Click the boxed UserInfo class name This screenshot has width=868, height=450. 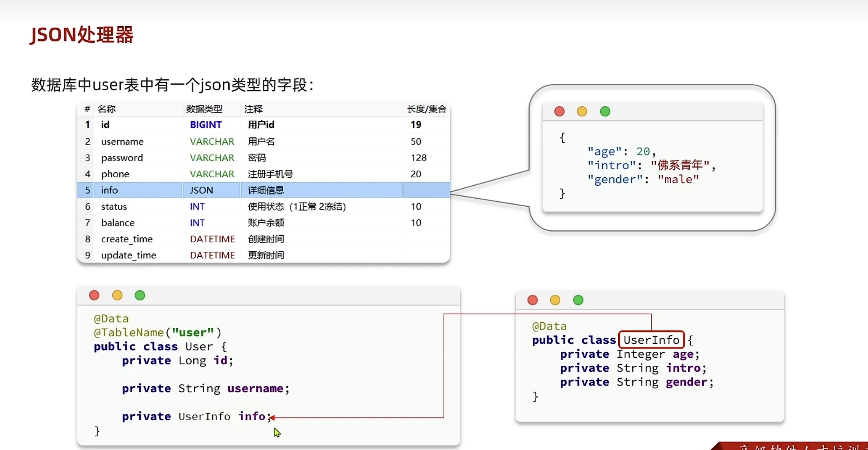(651, 340)
